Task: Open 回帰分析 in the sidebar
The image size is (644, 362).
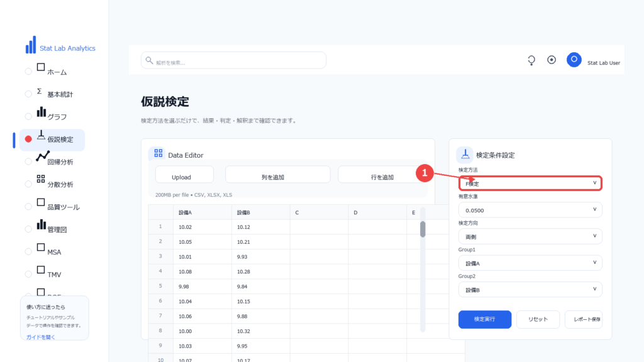Action: 60,162
